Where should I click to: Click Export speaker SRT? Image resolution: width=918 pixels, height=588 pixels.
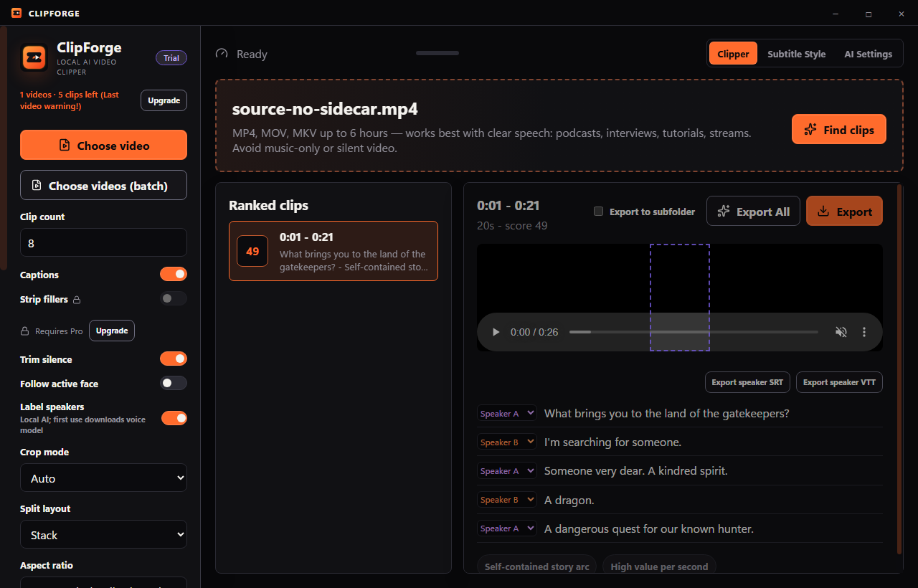pyautogui.click(x=747, y=382)
